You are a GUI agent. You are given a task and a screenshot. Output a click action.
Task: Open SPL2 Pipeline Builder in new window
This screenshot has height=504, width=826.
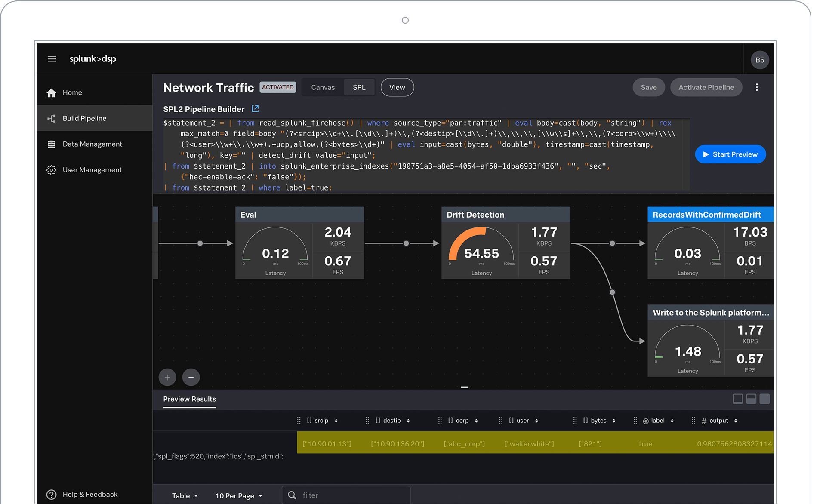(255, 109)
